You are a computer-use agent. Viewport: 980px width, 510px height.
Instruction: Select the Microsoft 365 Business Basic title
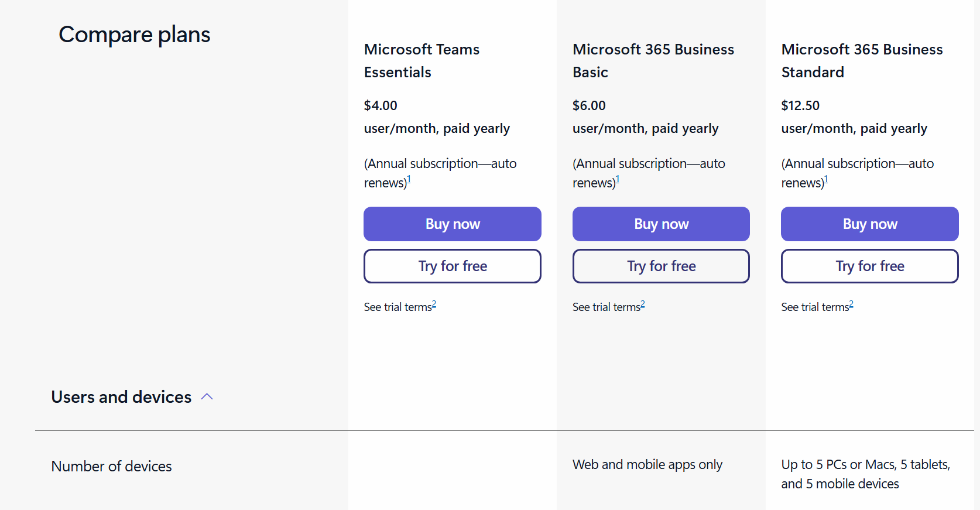(x=653, y=60)
